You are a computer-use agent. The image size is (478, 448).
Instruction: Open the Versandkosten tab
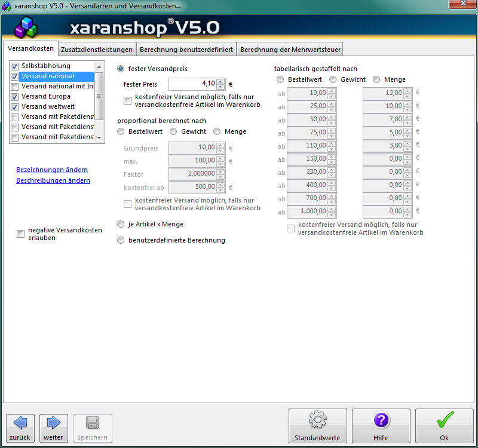pyautogui.click(x=31, y=49)
